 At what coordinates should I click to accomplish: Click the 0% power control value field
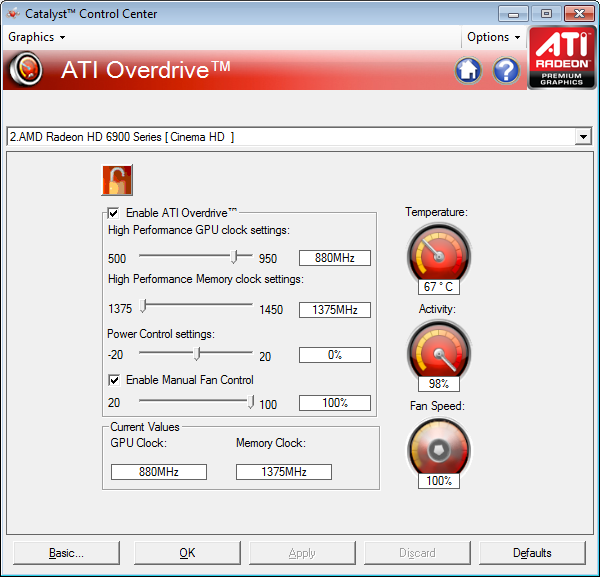click(335, 355)
